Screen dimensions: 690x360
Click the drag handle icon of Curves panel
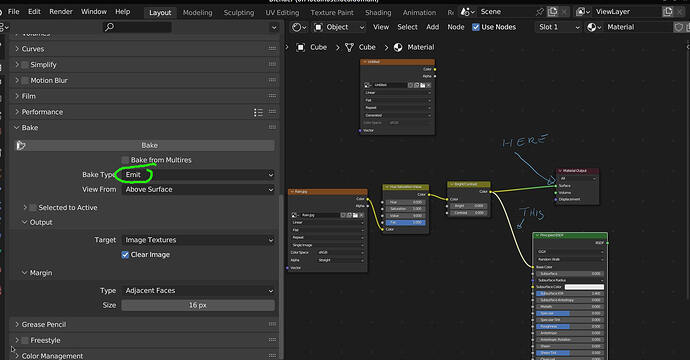[x=272, y=49]
